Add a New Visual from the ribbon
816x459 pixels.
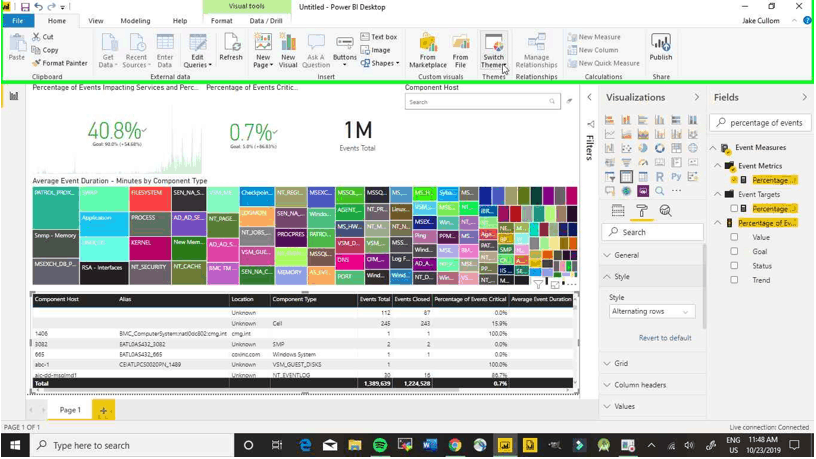pos(288,50)
